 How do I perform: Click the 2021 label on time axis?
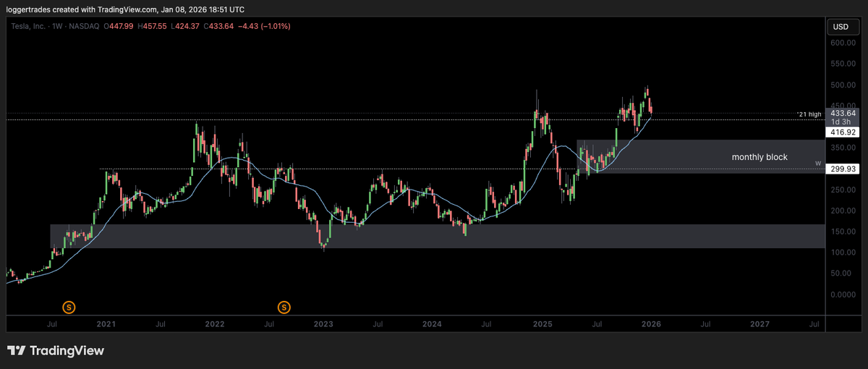[106, 325]
